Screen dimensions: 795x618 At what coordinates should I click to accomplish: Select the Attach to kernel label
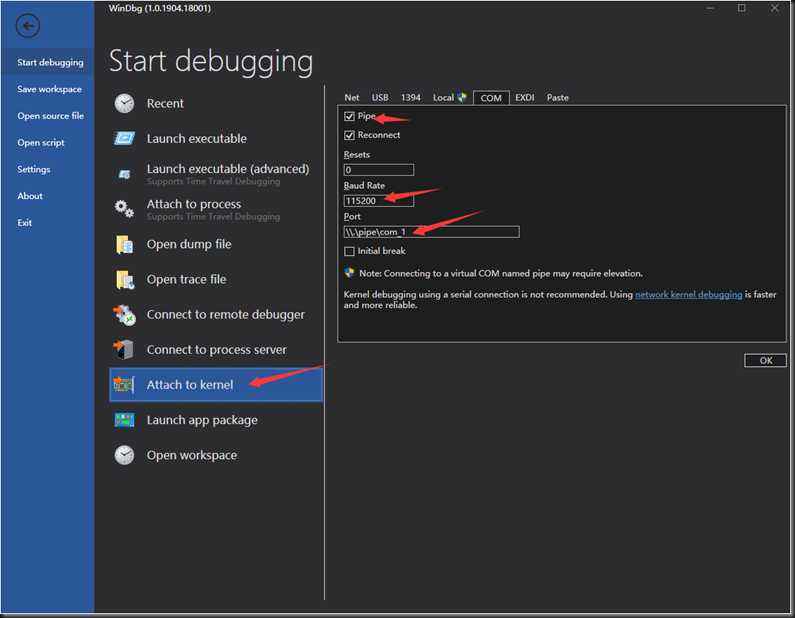pos(190,385)
